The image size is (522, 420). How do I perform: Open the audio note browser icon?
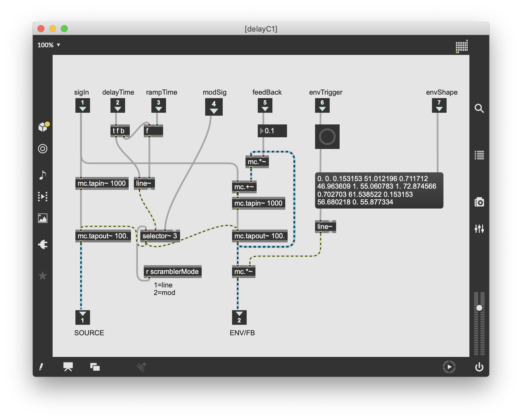(43, 175)
